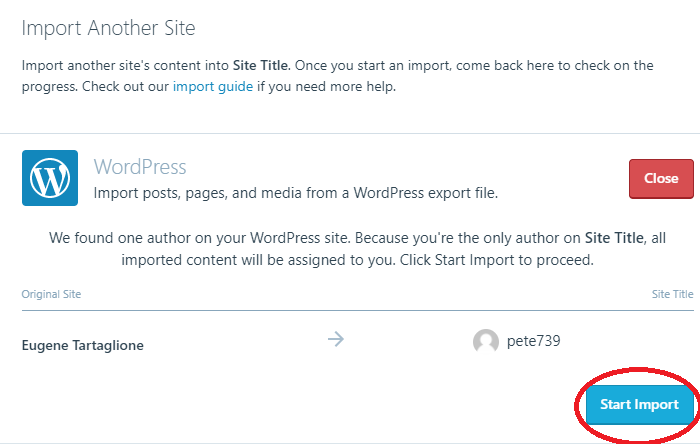Screen dimensions: 700x444
Task: Click the Import Another Site heading
Action: pos(108,28)
